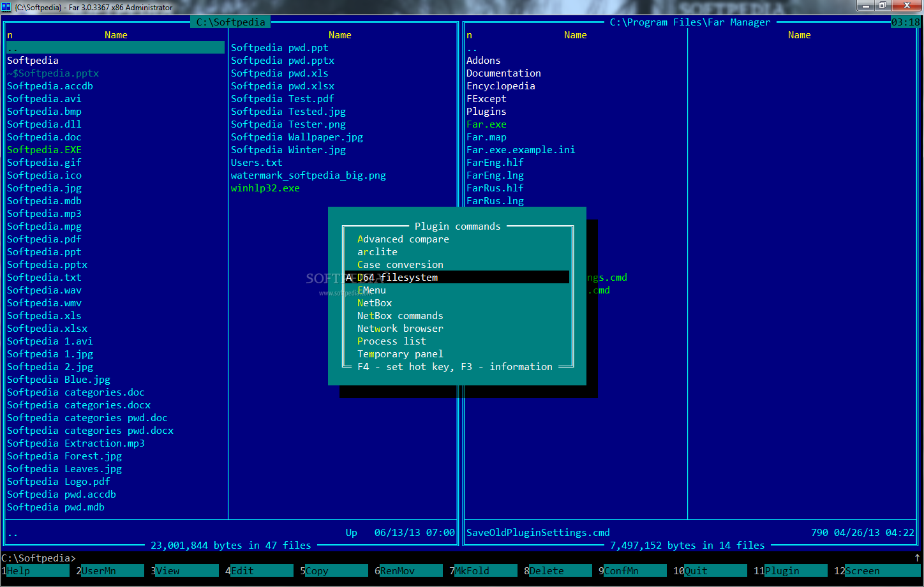Image resolution: width=924 pixels, height=587 pixels.
Task: Select Softpedia.ico file
Action: point(44,175)
